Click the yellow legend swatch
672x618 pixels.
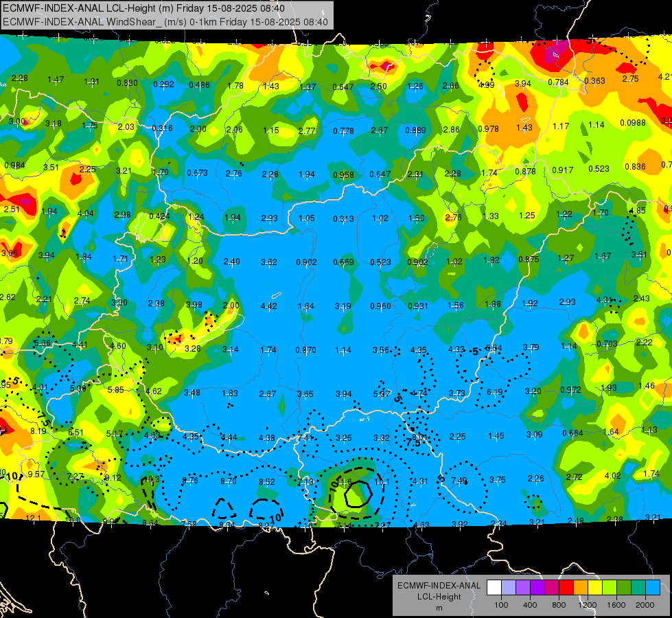[x=595, y=588]
